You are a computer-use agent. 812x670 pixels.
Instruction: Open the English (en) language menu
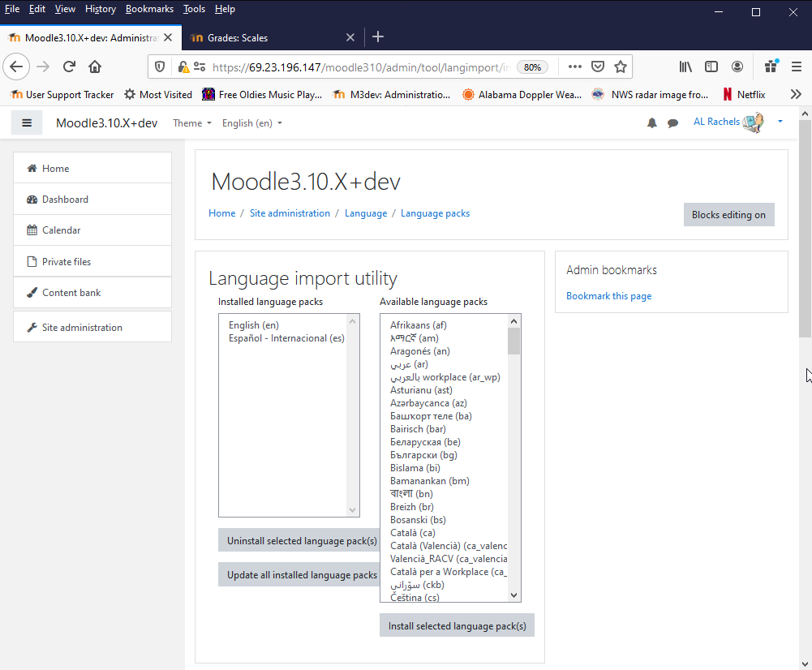[x=252, y=123]
